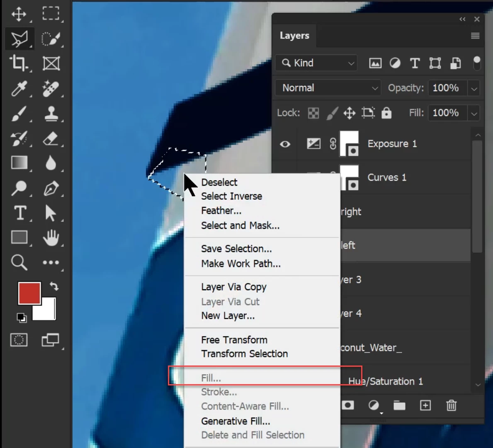This screenshot has height=448, width=493.
Task: Lock image pixels
Action: (332, 113)
